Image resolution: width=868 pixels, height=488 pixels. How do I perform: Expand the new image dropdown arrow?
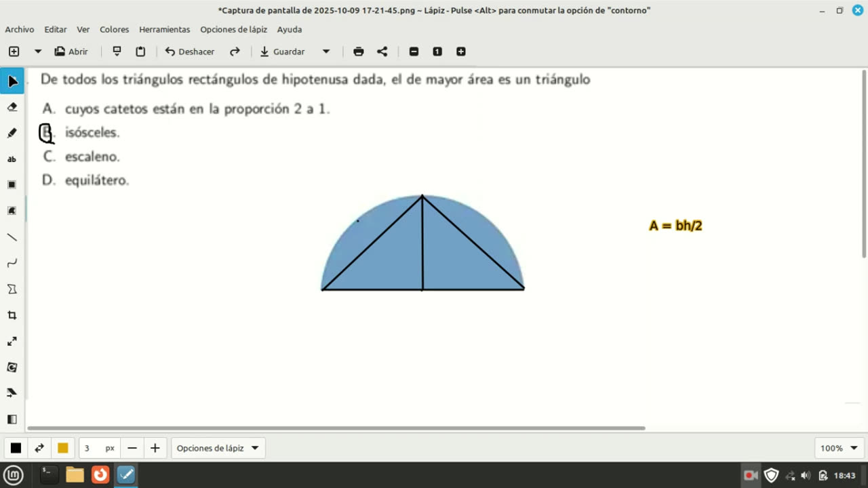38,52
